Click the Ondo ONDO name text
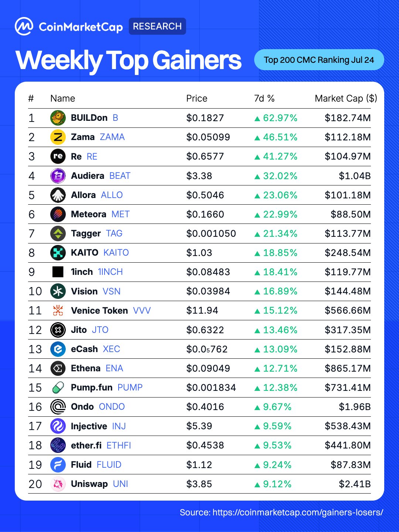 pos(98,407)
